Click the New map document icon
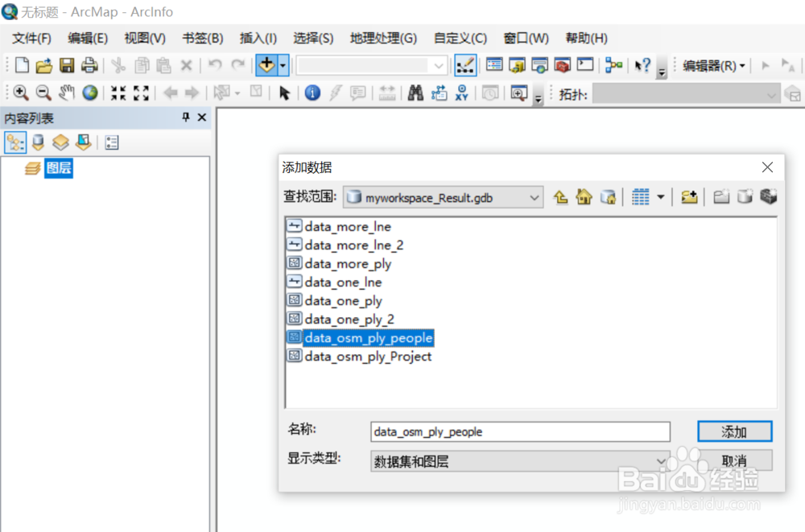Viewport: 805px width, 532px height. click(22, 65)
